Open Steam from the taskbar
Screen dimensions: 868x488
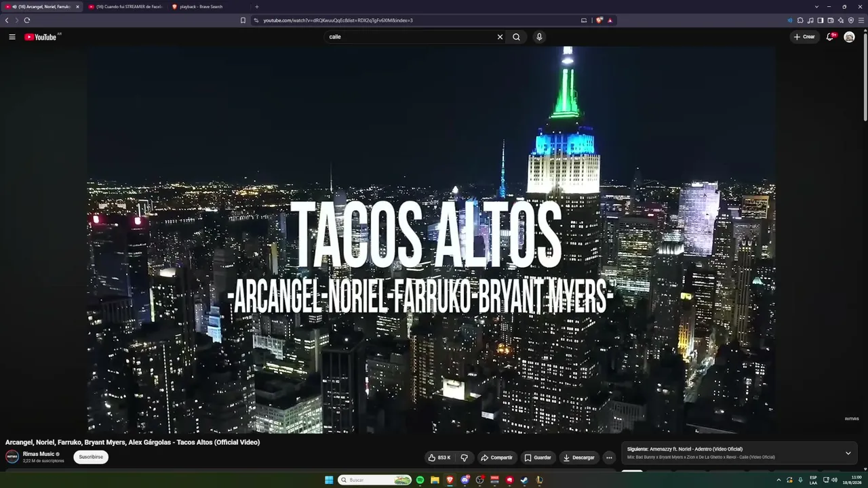[x=524, y=480]
